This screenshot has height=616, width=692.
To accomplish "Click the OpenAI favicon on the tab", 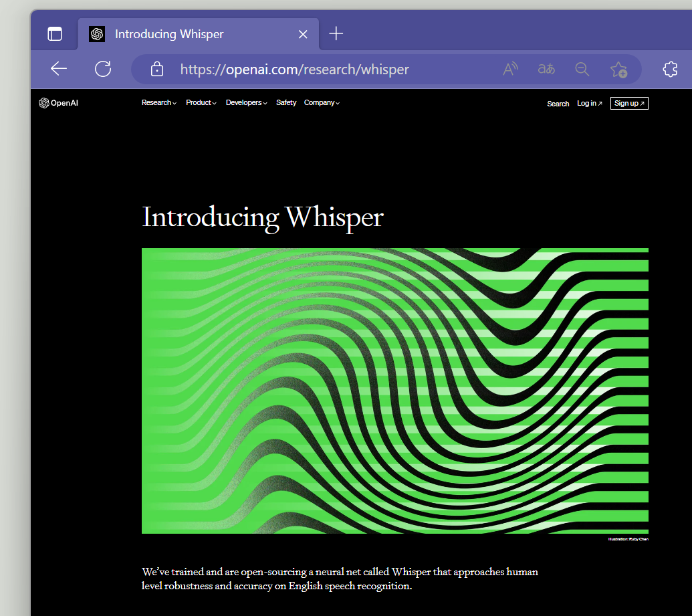I will (x=97, y=34).
